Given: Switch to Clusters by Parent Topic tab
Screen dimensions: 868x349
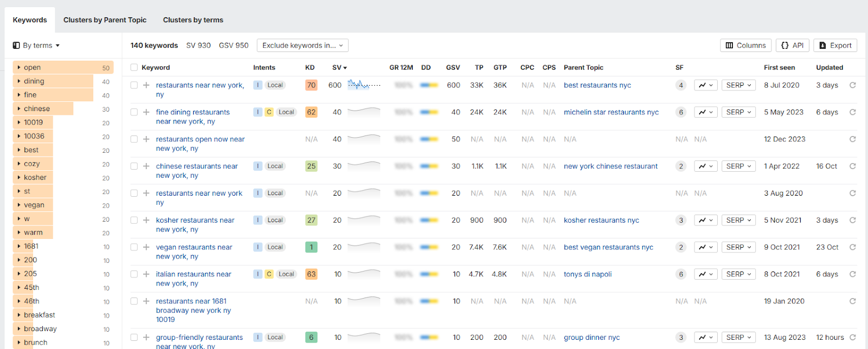Looking at the screenshot, I should [x=105, y=20].
